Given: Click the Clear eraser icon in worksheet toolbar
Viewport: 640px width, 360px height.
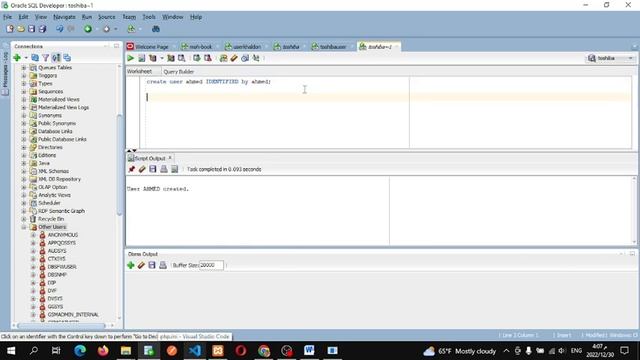Looking at the screenshot, I should (x=234, y=58).
